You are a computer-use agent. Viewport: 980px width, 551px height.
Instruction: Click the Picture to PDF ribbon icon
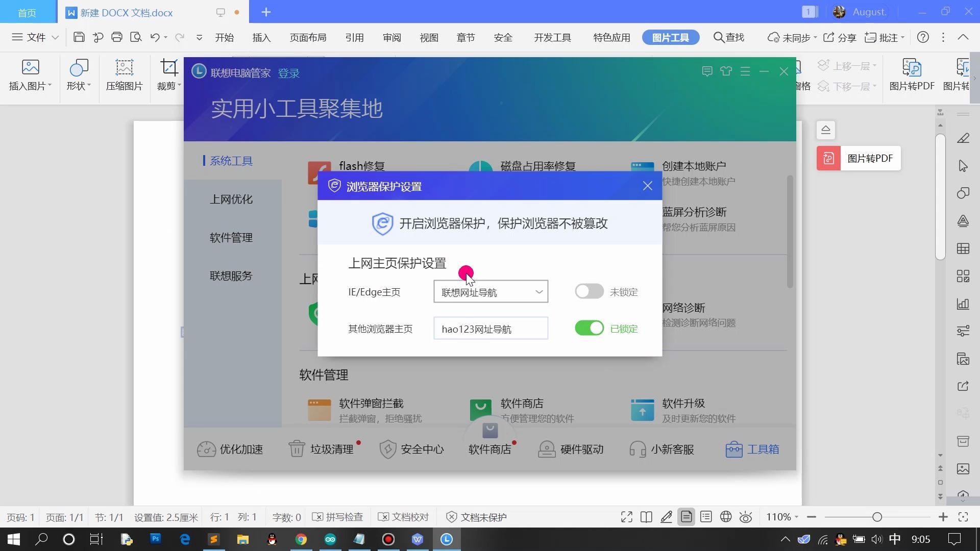pos(912,75)
